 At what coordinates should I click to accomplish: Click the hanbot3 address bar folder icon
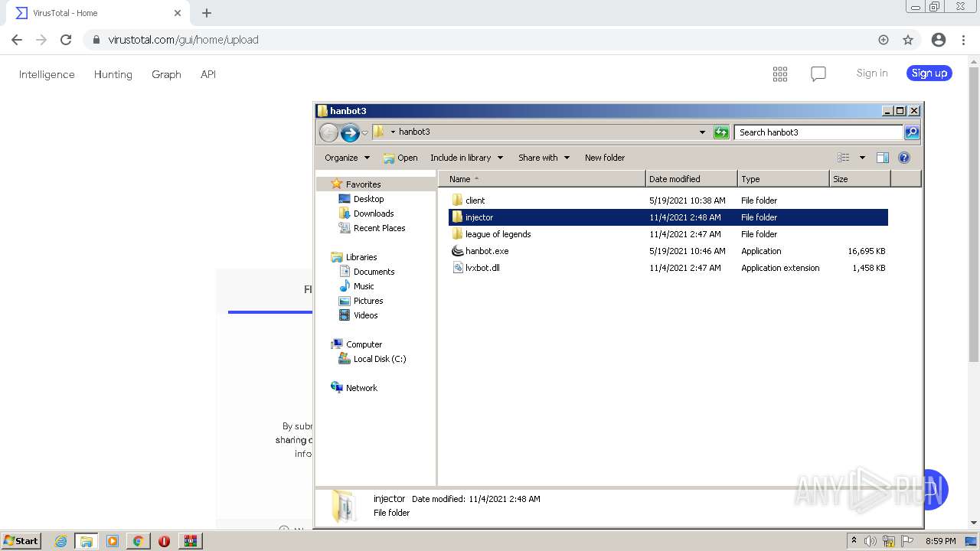pyautogui.click(x=379, y=132)
